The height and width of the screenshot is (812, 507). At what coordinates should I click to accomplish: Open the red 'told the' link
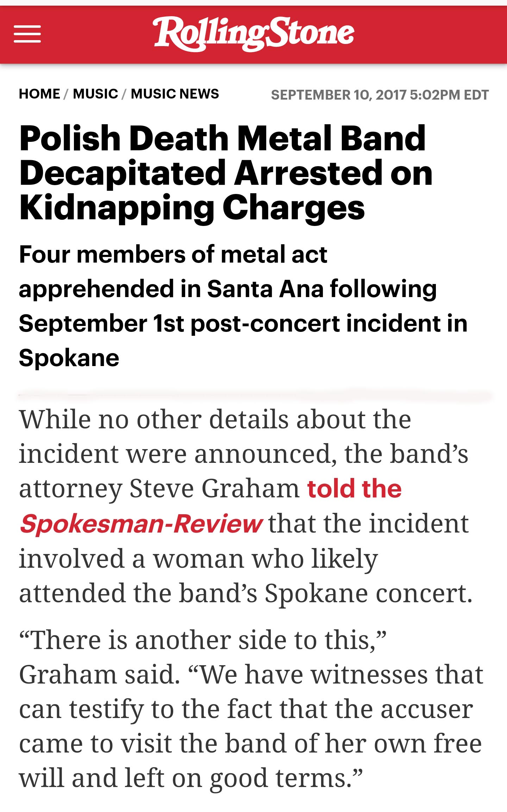pyautogui.click(x=354, y=489)
